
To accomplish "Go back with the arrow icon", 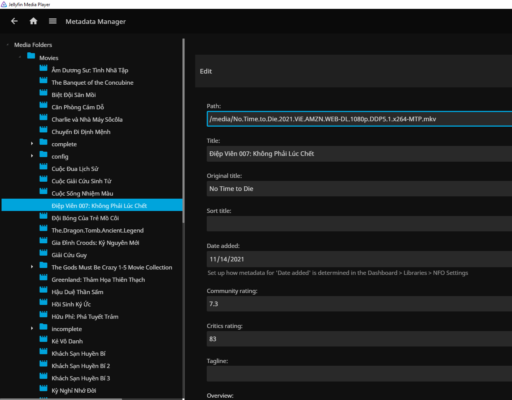I will tap(14, 21).
